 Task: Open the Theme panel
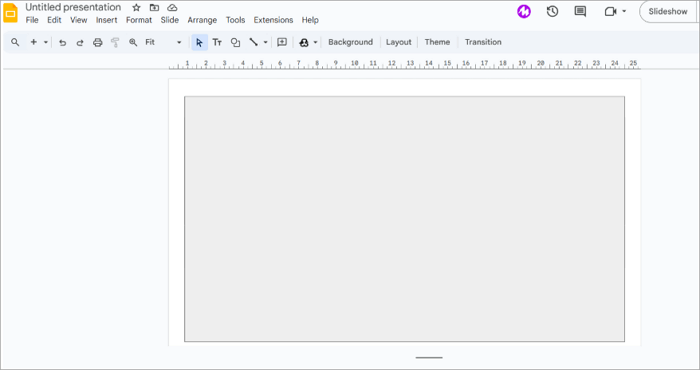[437, 42]
